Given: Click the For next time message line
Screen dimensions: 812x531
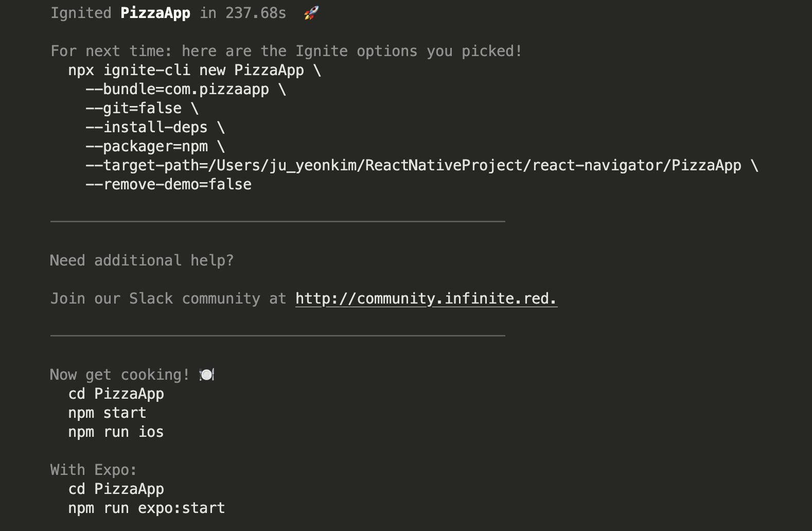Looking at the screenshot, I should coord(287,51).
